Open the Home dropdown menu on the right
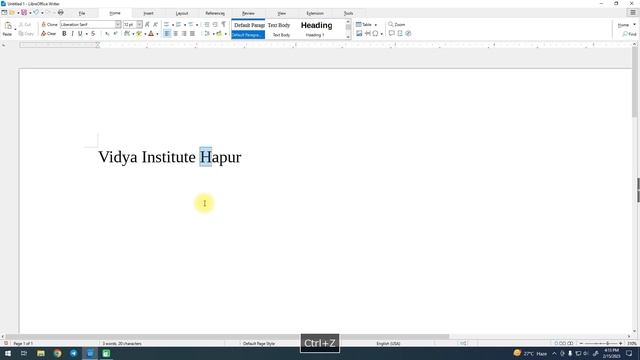This screenshot has height=360, width=640. (627, 25)
